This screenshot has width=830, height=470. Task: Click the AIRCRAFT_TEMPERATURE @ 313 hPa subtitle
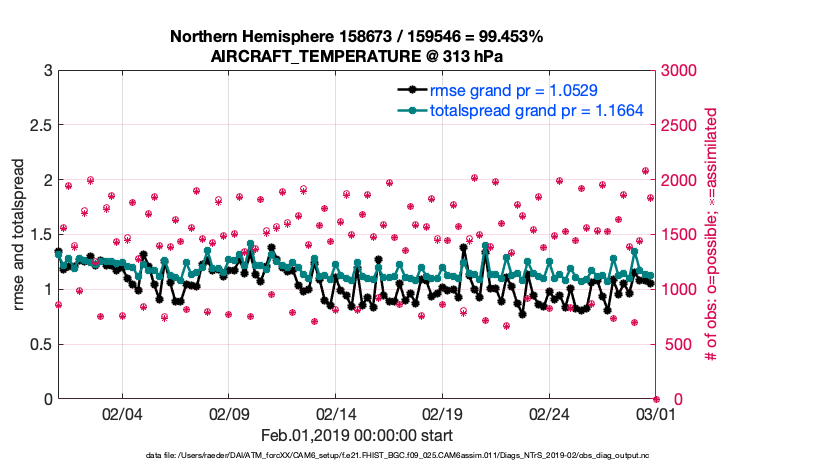357,57
